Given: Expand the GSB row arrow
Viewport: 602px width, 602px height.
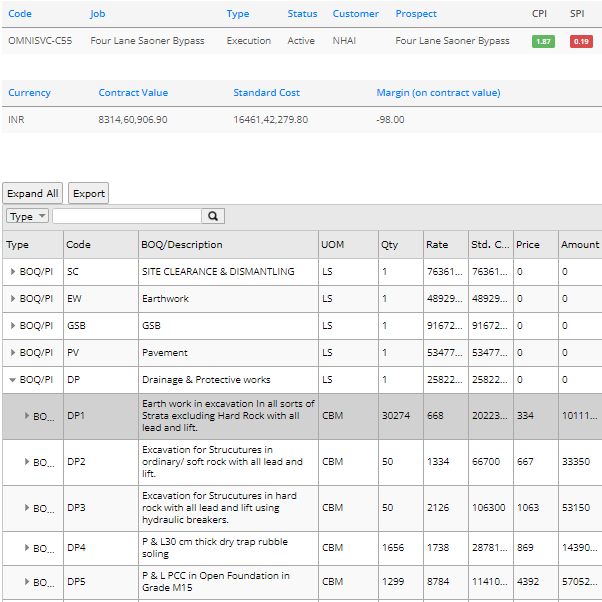Looking at the screenshot, I should pos(13,326).
